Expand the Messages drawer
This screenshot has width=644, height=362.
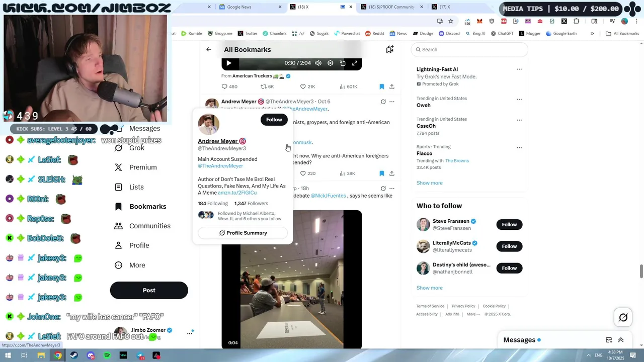pyautogui.click(x=621, y=340)
